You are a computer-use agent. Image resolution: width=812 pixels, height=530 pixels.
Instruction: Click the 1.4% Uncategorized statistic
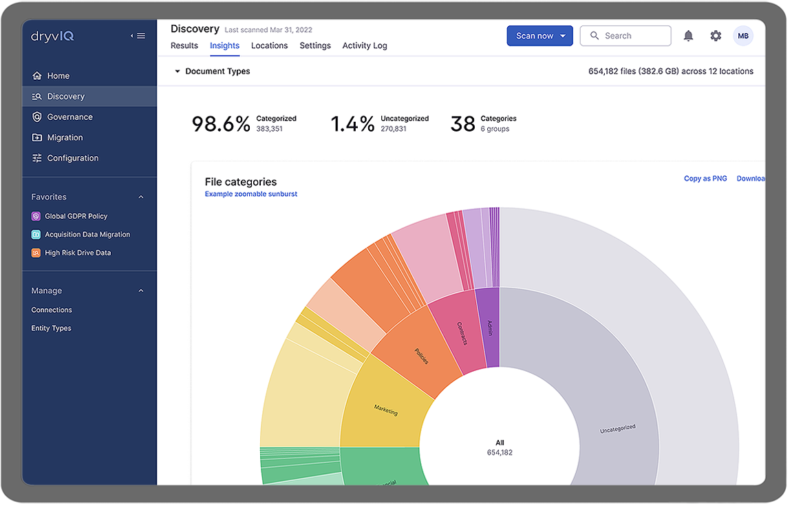tap(380, 124)
